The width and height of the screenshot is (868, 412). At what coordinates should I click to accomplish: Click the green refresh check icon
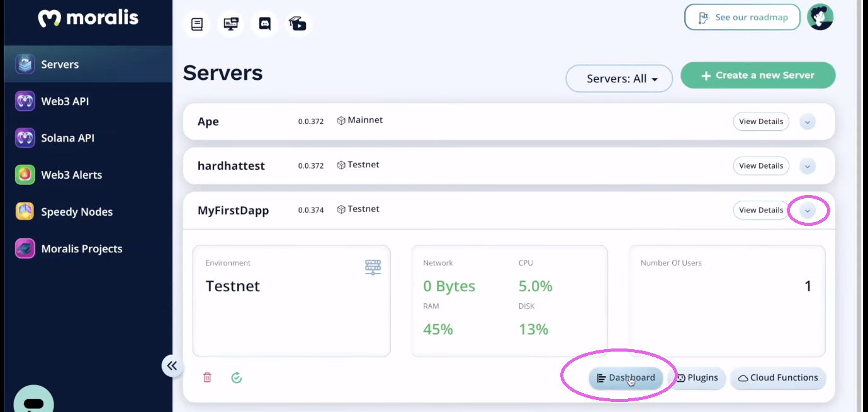click(237, 377)
